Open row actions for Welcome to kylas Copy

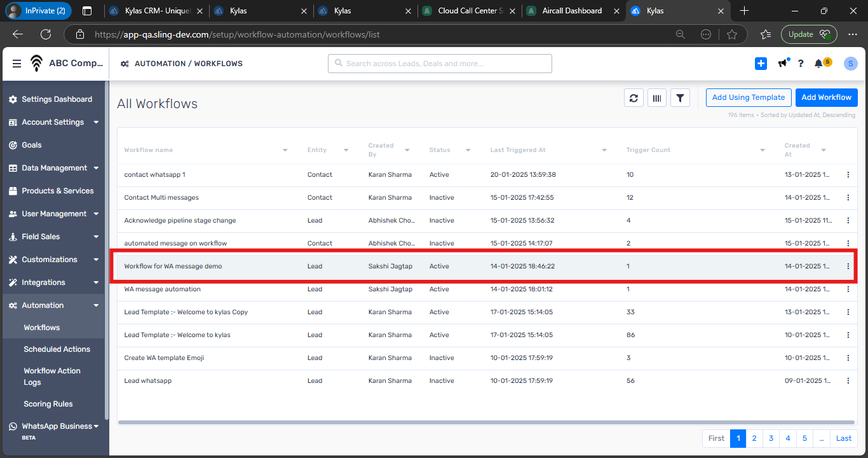[x=848, y=312]
